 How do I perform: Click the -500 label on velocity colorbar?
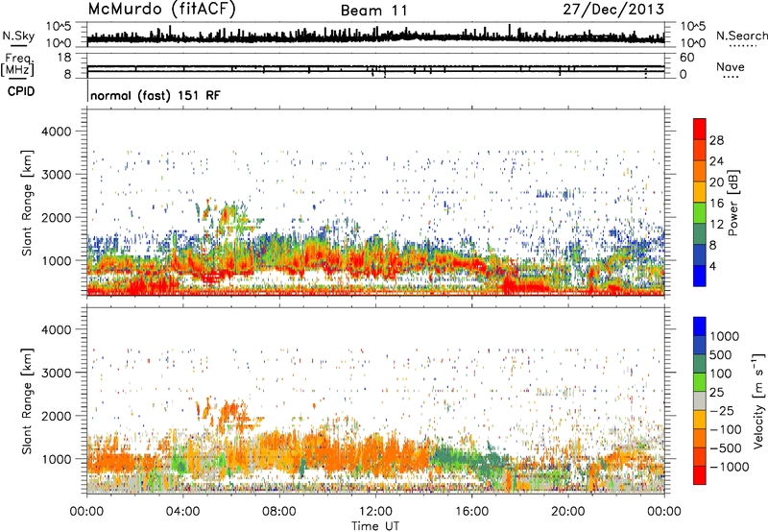[726, 448]
